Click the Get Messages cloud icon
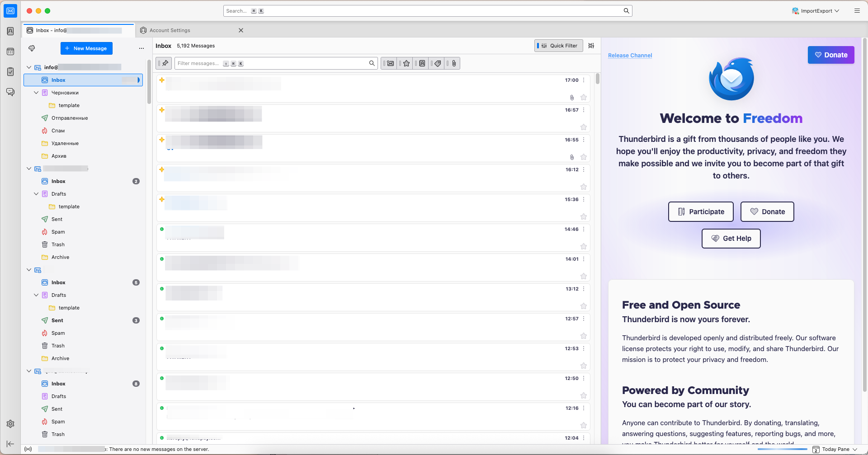Image resolution: width=868 pixels, height=455 pixels. [32, 48]
